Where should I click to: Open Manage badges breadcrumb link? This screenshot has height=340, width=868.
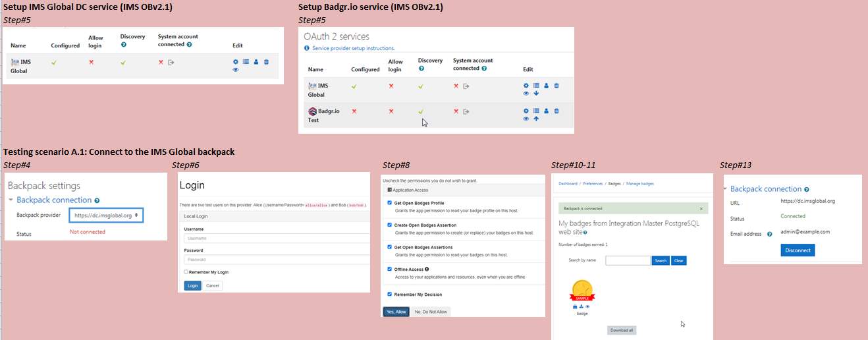tap(640, 184)
